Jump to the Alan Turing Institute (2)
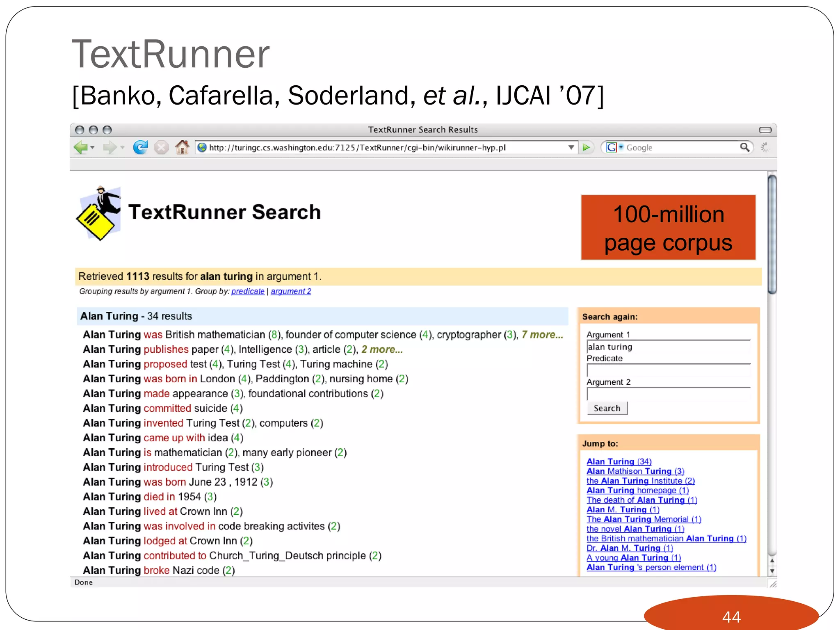This screenshot has height=630, width=840. tap(641, 481)
